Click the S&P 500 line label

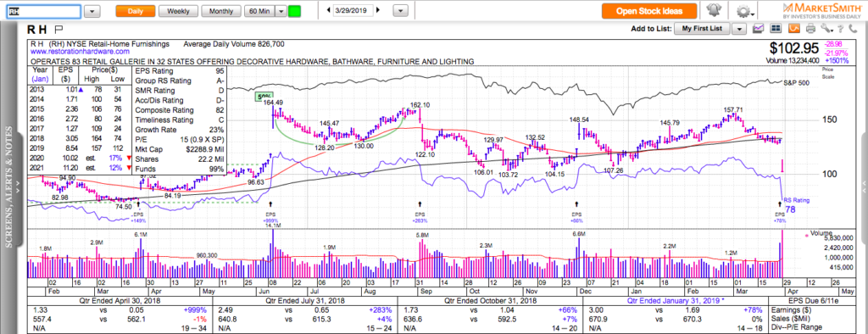(797, 82)
